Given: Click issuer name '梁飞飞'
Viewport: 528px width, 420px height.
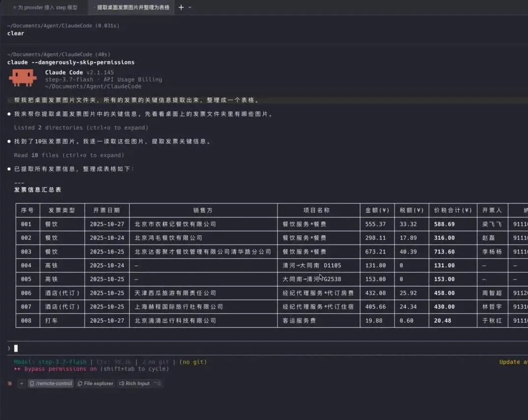Looking at the screenshot, I should coord(492,224).
